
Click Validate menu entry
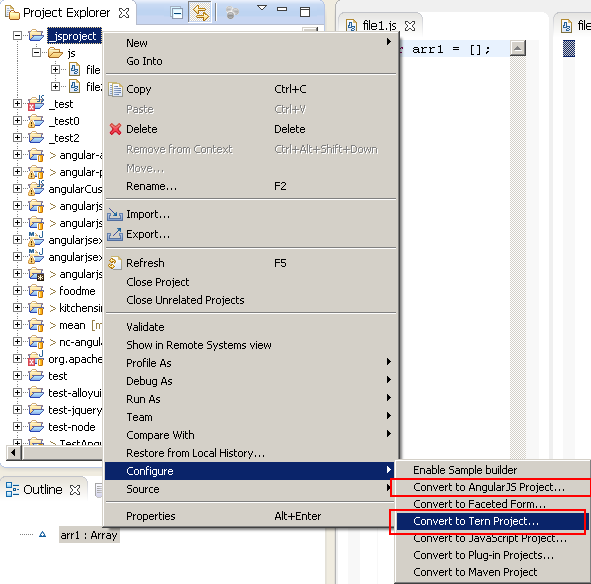pos(250,327)
